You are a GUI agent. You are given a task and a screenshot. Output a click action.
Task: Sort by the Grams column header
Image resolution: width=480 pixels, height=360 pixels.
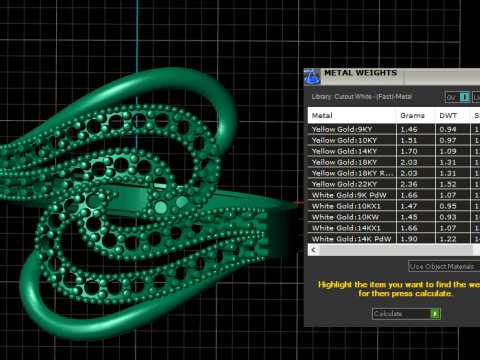click(x=416, y=115)
